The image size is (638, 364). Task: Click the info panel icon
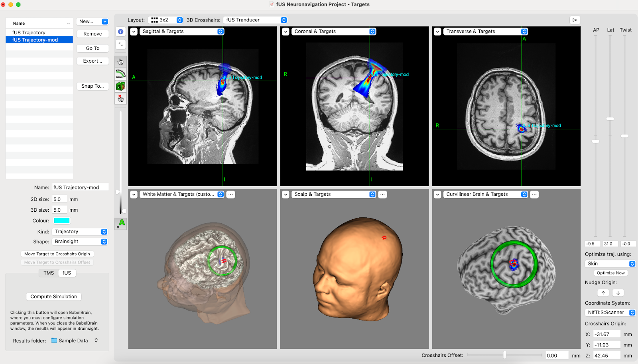(x=120, y=31)
